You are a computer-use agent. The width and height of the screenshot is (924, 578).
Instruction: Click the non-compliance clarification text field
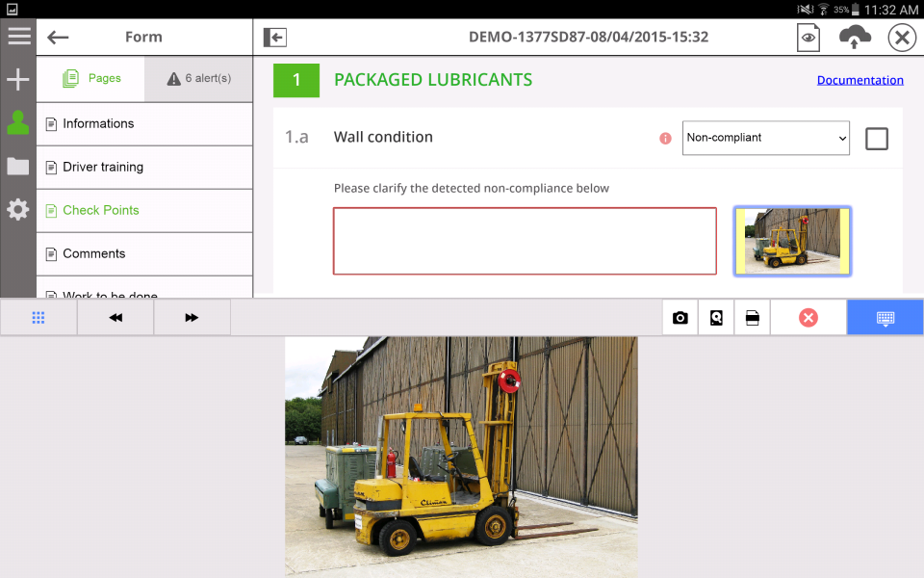pos(525,241)
